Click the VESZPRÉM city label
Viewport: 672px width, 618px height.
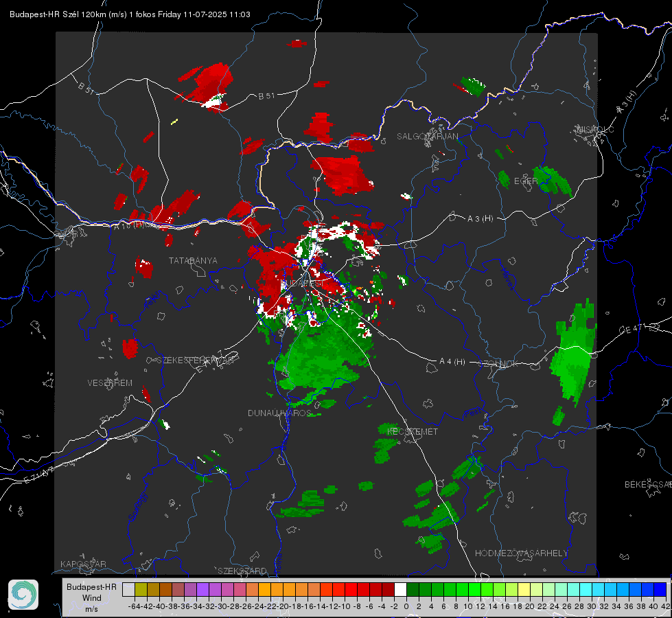click(x=110, y=382)
